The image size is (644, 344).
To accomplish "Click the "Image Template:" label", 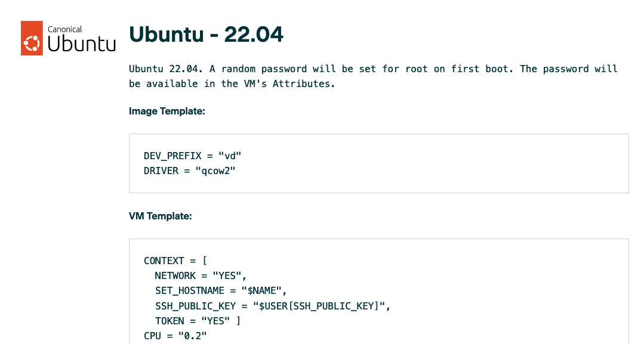I will (167, 111).
